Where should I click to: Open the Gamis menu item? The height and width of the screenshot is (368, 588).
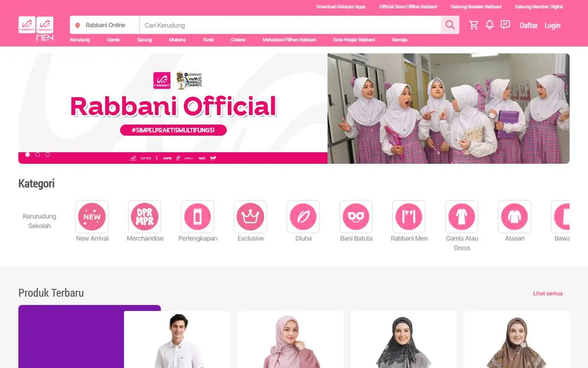(113, 40)
